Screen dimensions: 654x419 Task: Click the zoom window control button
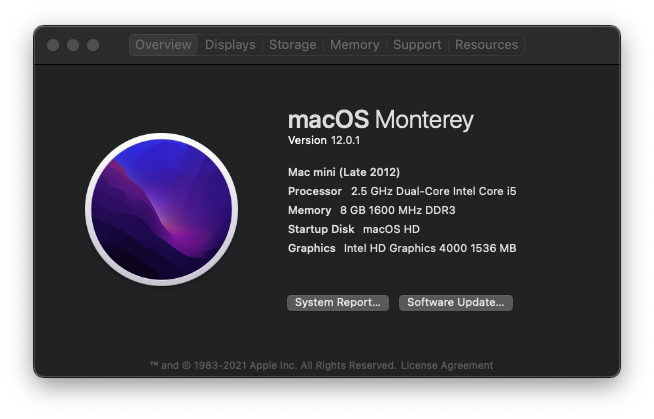coord(93,45)
